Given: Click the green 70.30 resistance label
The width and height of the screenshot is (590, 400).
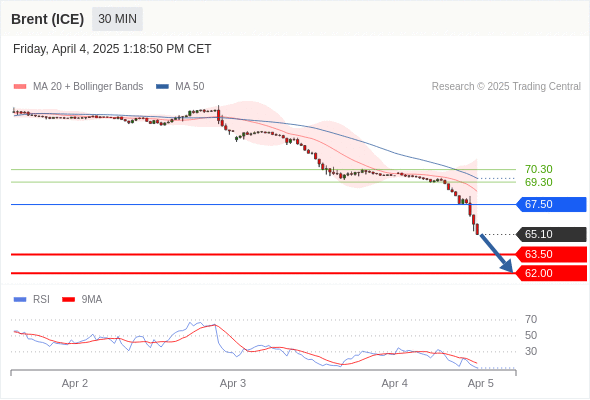Looking at the screenshot, I should tap(538, 169).
